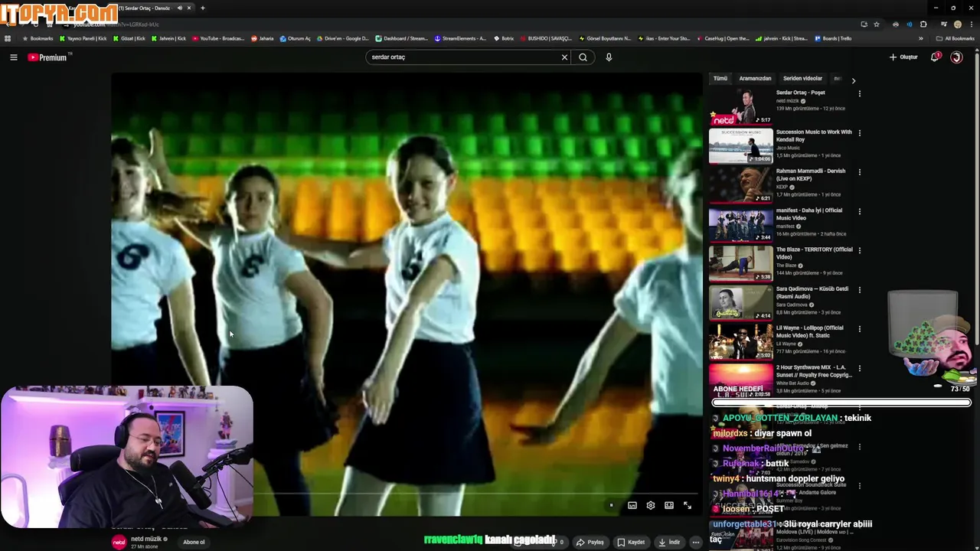Open Lil Wayne - Lollipop video title
The image size is (980, 551).
pos(810,331)
